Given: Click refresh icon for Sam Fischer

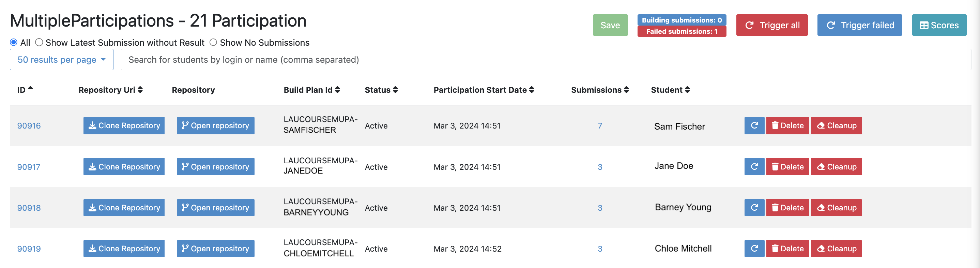Looking at the screenshot, I should 754,125.
